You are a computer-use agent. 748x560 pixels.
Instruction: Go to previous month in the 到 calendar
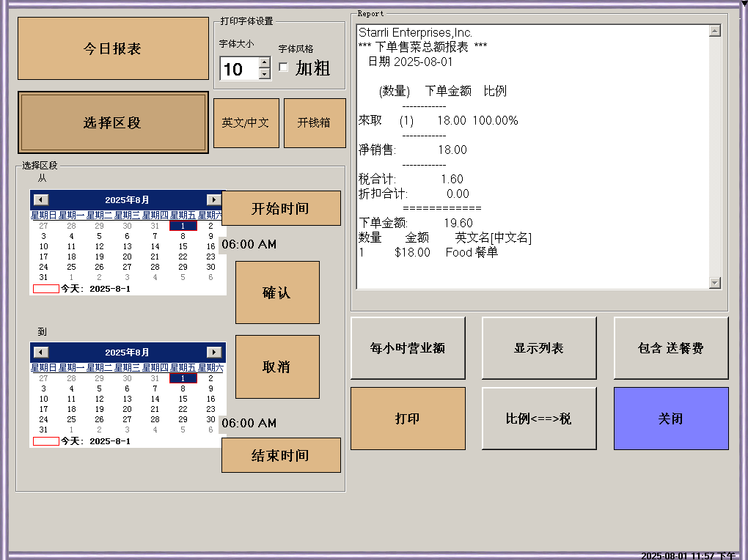click(x=41, y=353)
